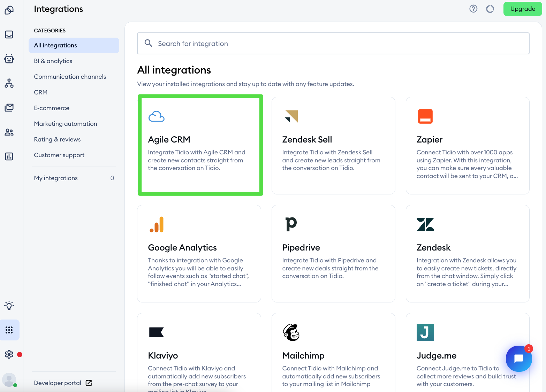Click the Pipedrive description text
546x392 pixels.
click(x=330, y=268)
